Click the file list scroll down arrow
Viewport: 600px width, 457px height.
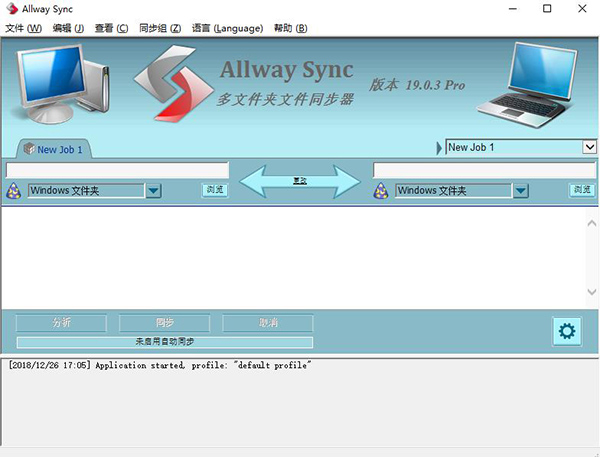(592, 292)
